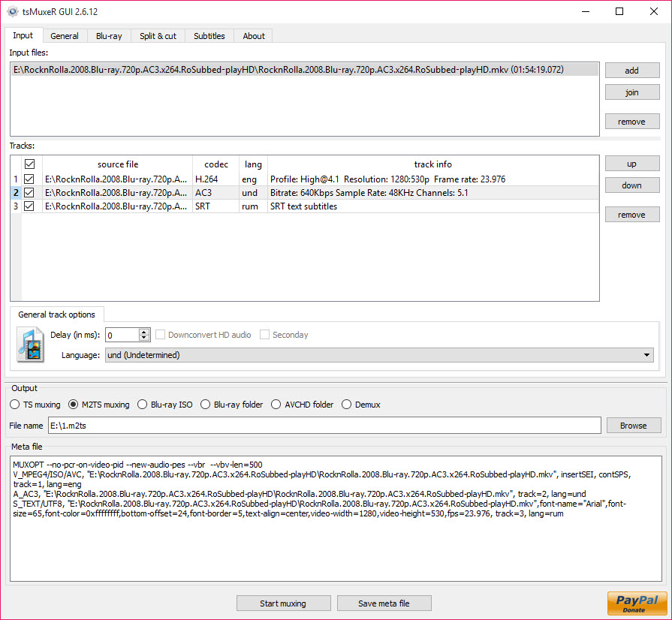Minimize the tsMuxeR GUI window

(586, 11)
